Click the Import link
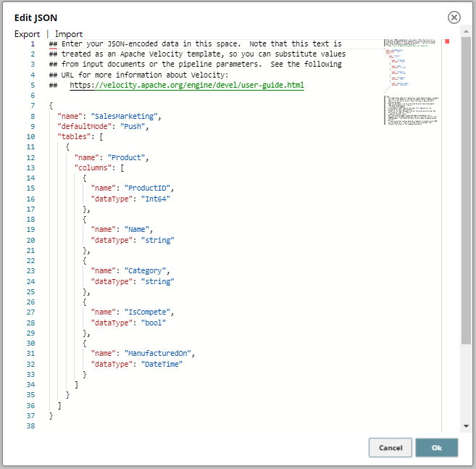 [x=69, y=34]
